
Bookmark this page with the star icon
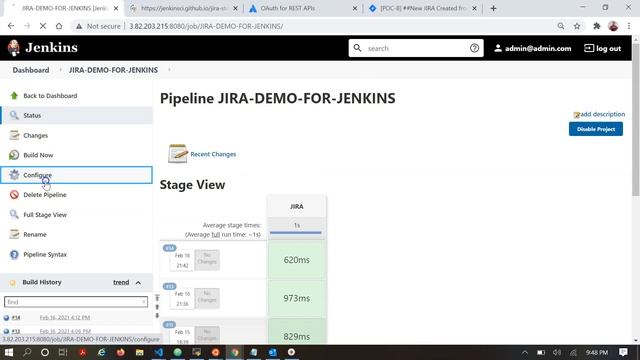[x=577, y=26]
